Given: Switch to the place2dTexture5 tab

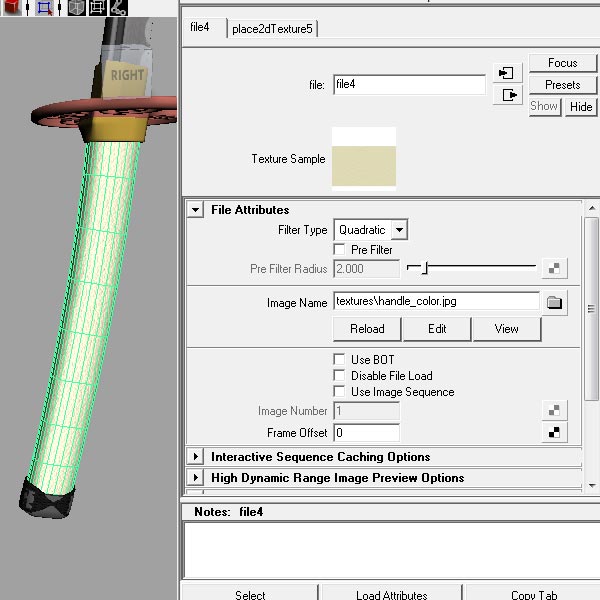Looking at the screenshot, I should [x=272, y=29].
